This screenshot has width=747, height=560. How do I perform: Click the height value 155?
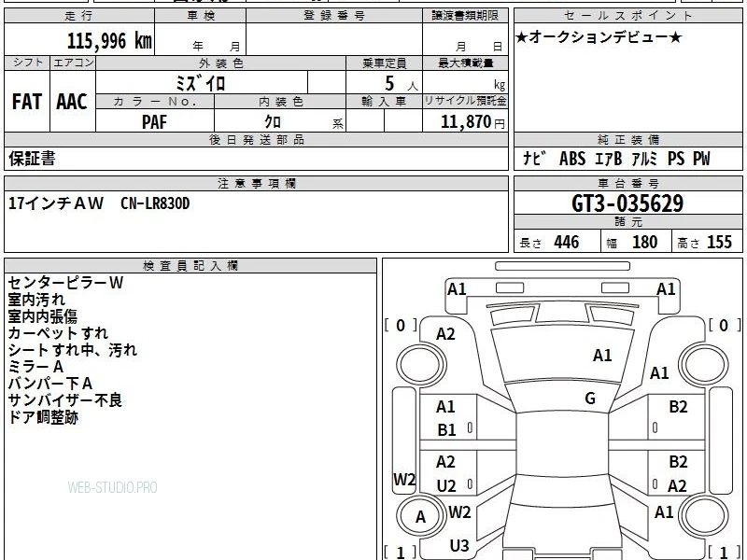tap(719, 242)
